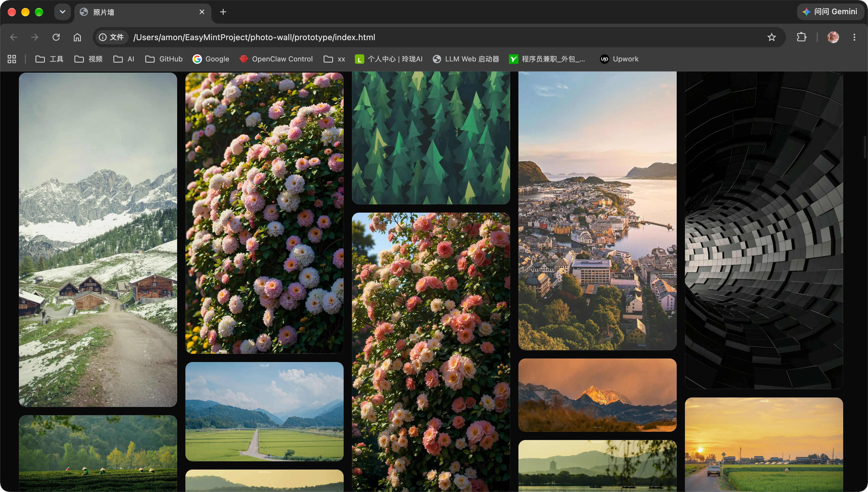Open the pink rose bush photo
Viewport: 868px width, 492px height.
(431, 352)
